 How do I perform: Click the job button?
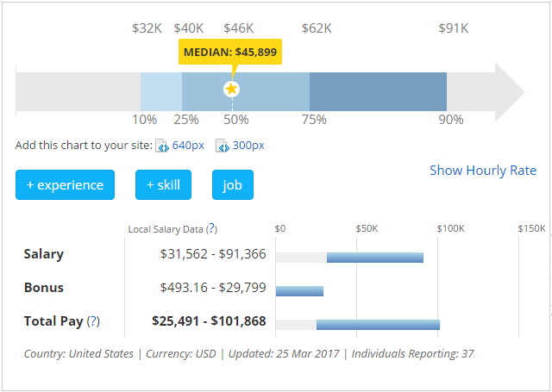(x=233, y=185)
